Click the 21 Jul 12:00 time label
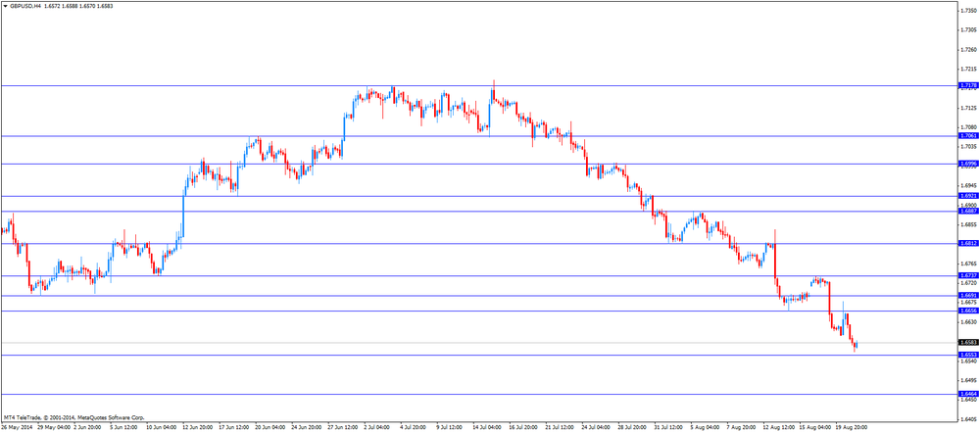This screenshot has width=980, height=432. pyautogui.click(x=562, y=428)
